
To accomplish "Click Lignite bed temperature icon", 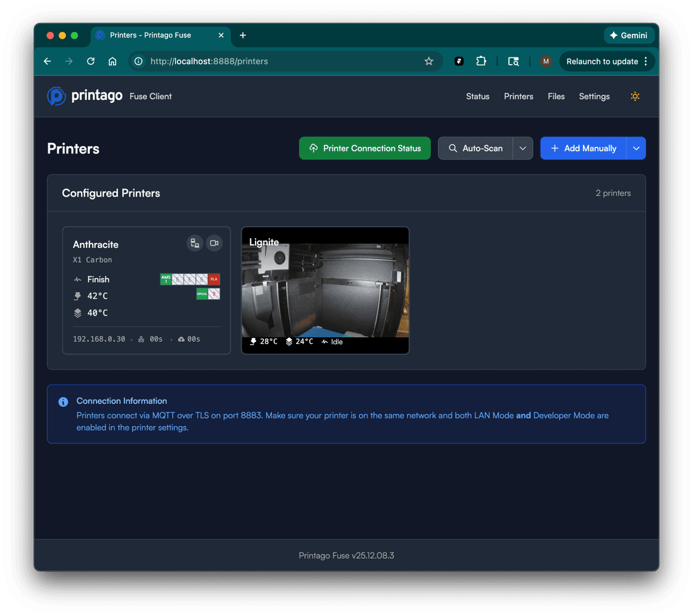I will coord(289,342).
